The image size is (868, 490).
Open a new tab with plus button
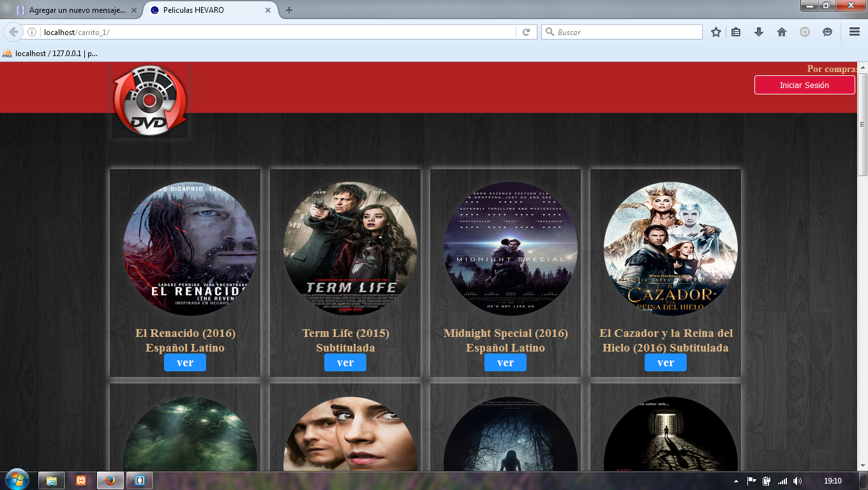289,10
